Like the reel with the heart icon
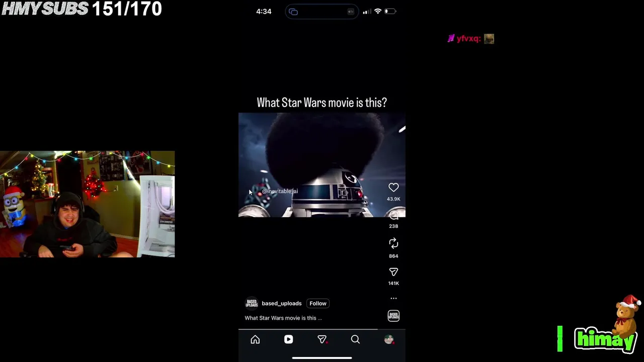The image size is (644, 362). click(393, 188)
